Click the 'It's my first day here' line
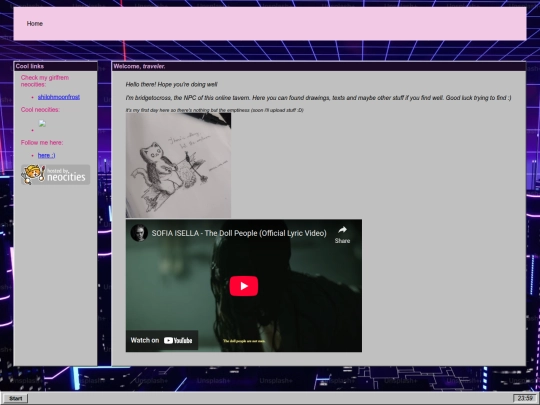540x405 pixels. pyautogui.click(x=215, y=110)
